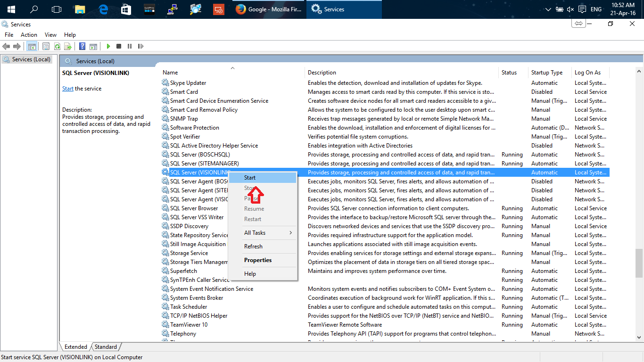The width and height of the screenshot is (644, 362).
Task: Select the TCP/IP NetBIOS Helper row
Action: (385, 316)
